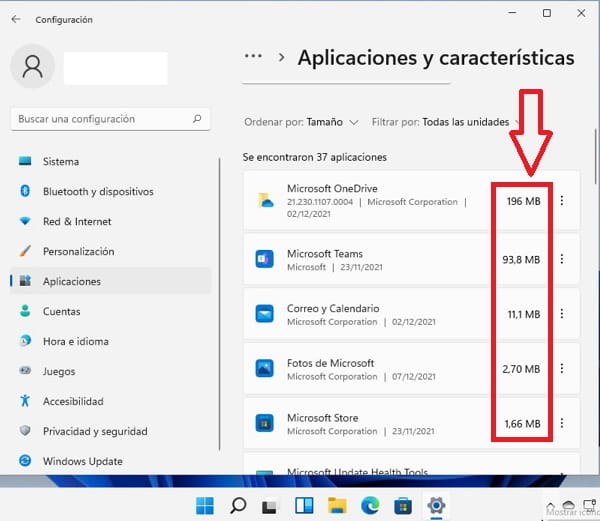Open 'Filtrar por: Todas las unidades' dropdown
This screenshot has height=521, width=600.
click(445, 122)
